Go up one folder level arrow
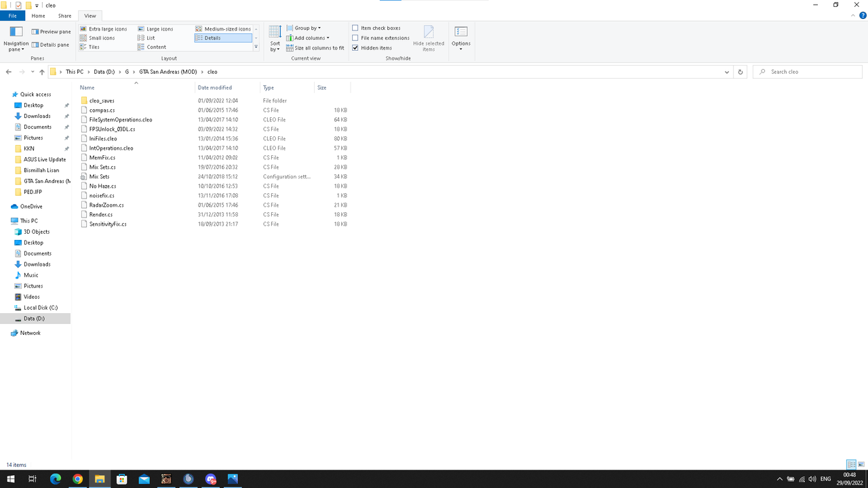The image size is (868, 488). pyautogui.click(x=41, y=72)
